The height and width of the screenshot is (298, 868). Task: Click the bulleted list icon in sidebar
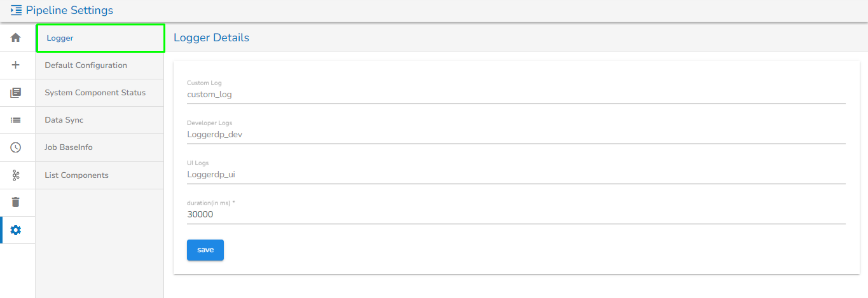16,120
